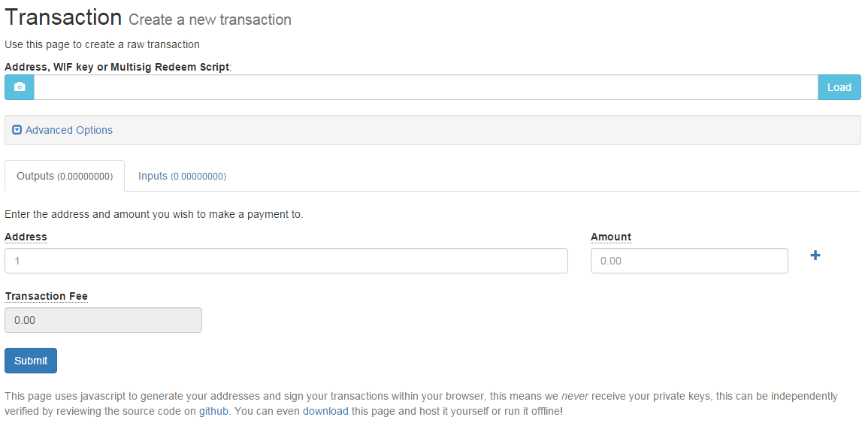The height and width of the screenshot is (438, 868).
Task: Click the download link for this page
Action: 325,411
